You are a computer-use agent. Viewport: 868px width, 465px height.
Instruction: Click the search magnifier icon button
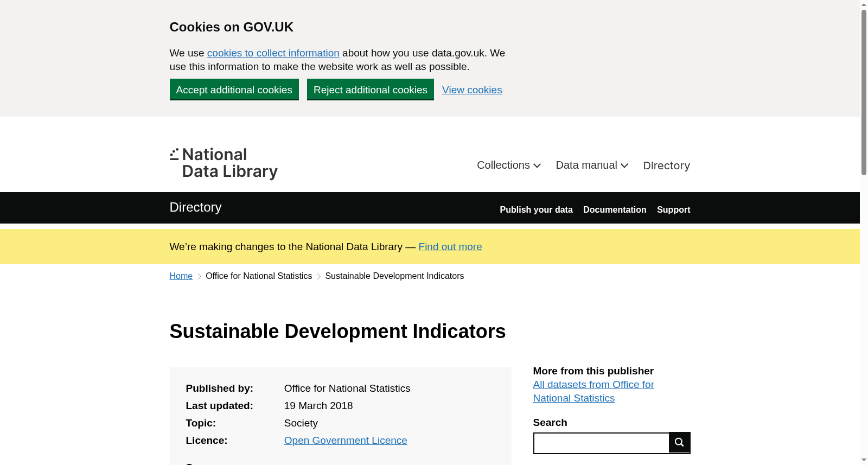pos(679,442)
